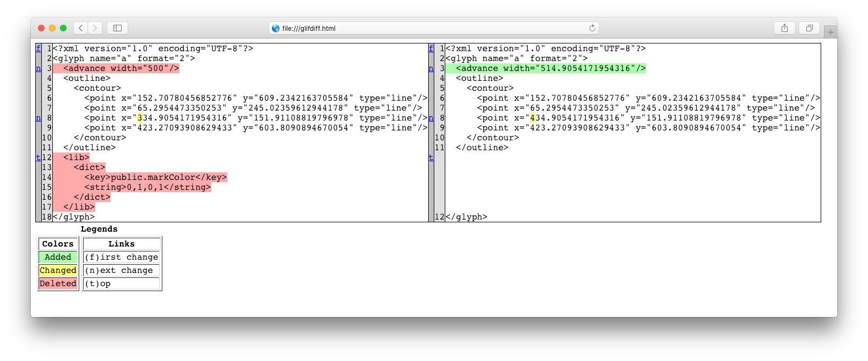This screenshot has height=361, width=868.
Task: Click the green Added legend cell
Action: pyautogui.click(x=58, y=257)
